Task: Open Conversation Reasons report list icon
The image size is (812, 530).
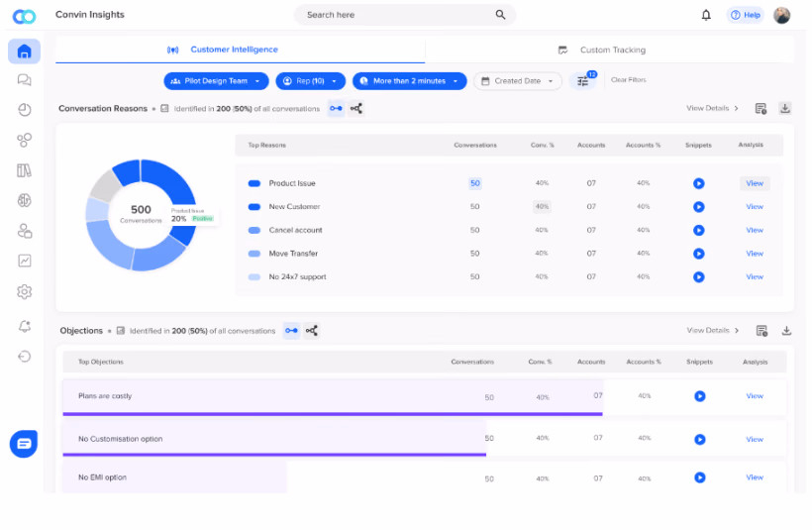Action: (761, 108)
